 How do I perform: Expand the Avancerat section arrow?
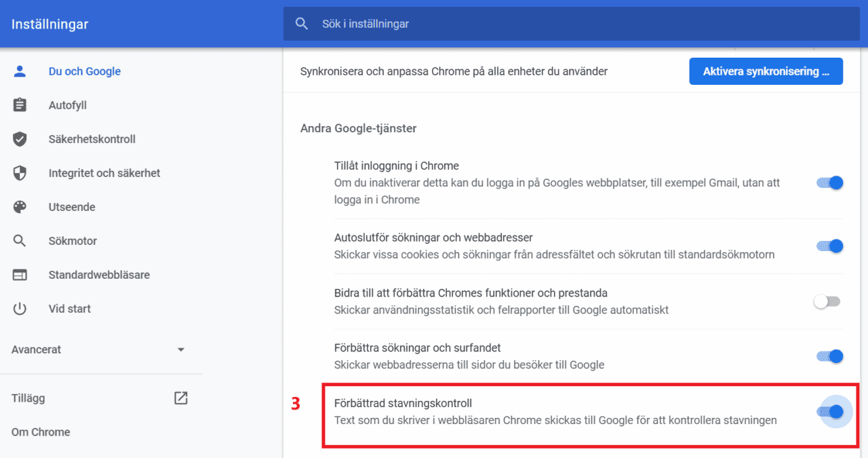181,349
